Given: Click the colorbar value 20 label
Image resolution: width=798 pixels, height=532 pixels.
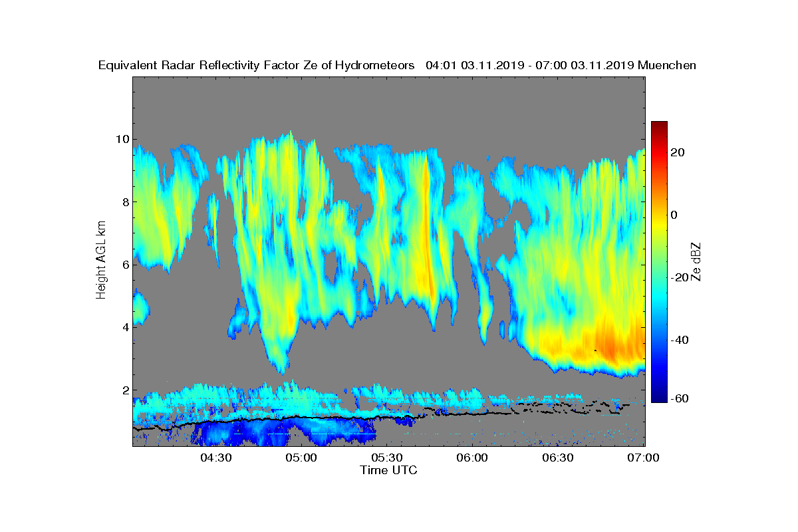Looking at the screenshot, I should tap(679, 152).
